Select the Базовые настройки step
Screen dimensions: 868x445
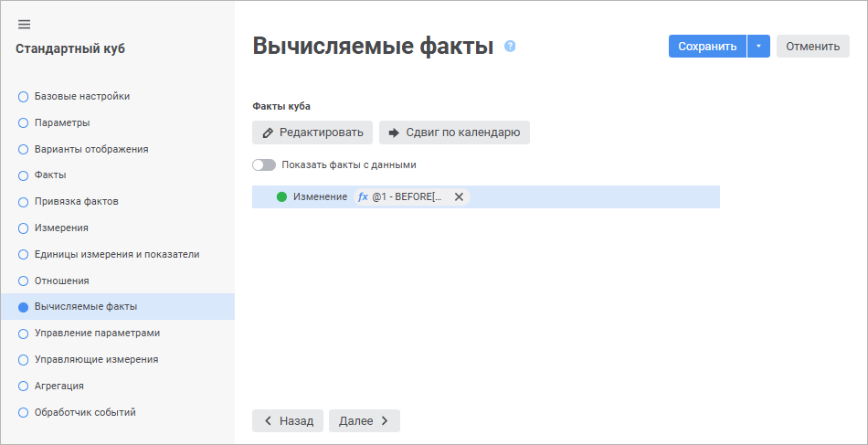81,96
